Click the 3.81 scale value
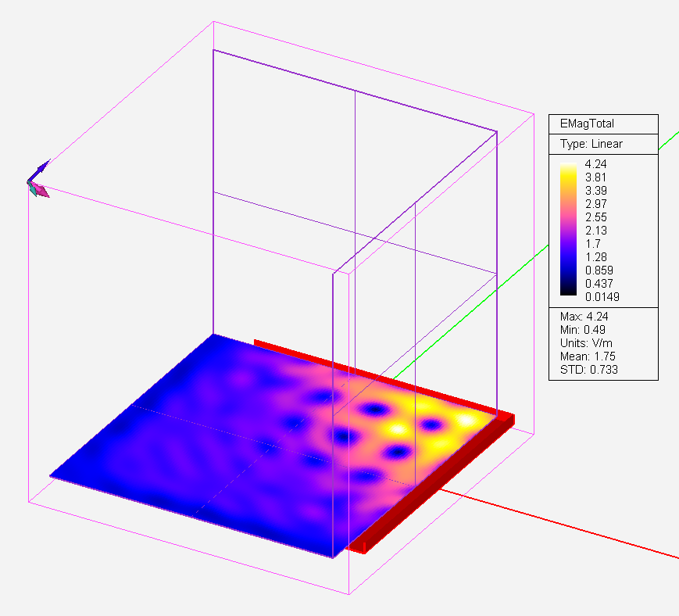 pyautogui.click(x=595, y=177)
